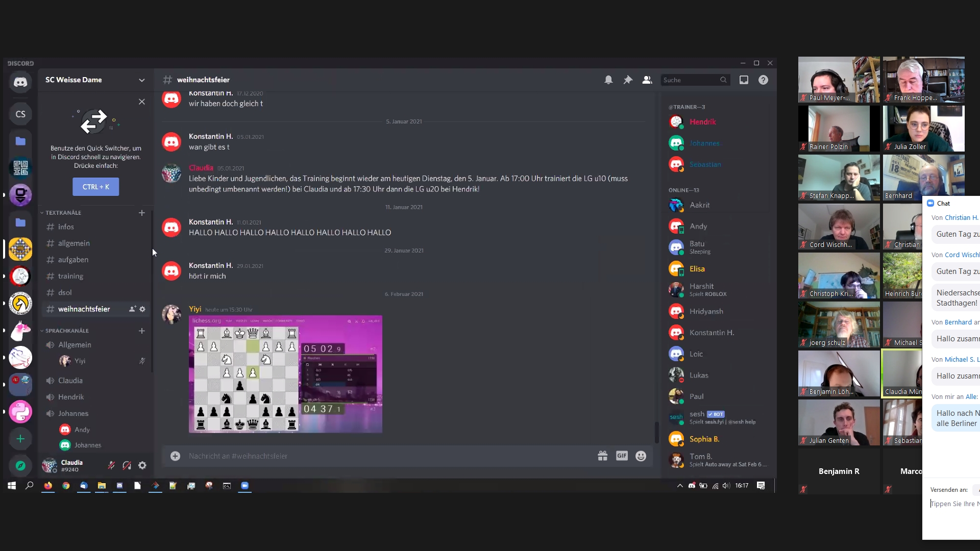Toggle deafen headphones in user panel

click(127, 465)
